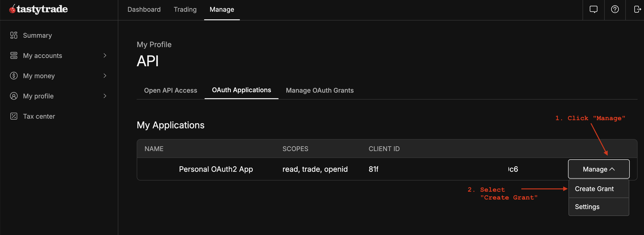
Task: Click the Summary sidebar icon
Action: [14, 35]
